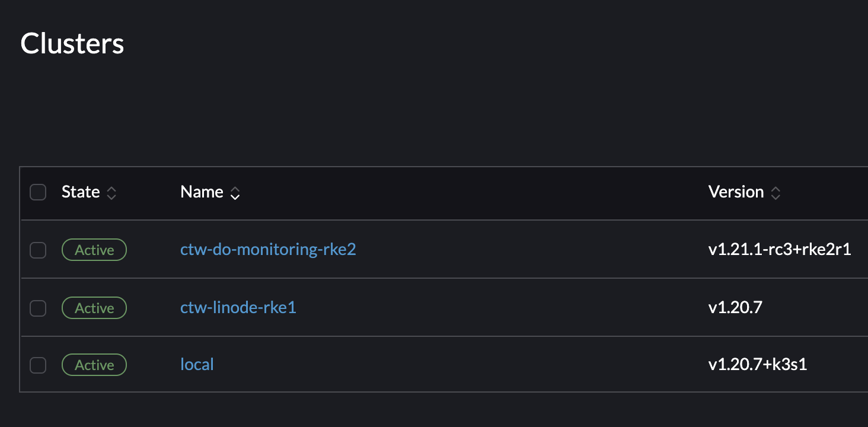The width and height of the screenshot is (868, 427).
Task: Open the local cluster details
Action: [197, 364]
